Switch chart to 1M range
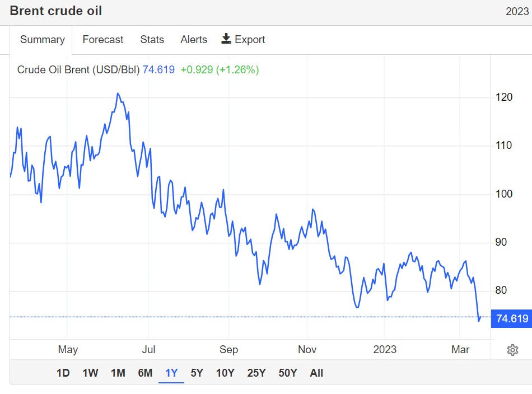The image size is (532, 394). (118, 373)
